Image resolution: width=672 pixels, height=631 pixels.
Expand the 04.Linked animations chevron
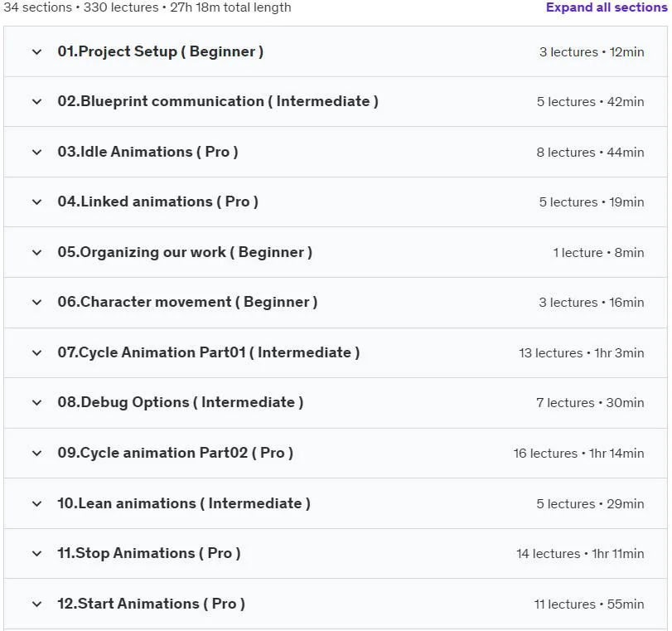(x=36, y=202)
